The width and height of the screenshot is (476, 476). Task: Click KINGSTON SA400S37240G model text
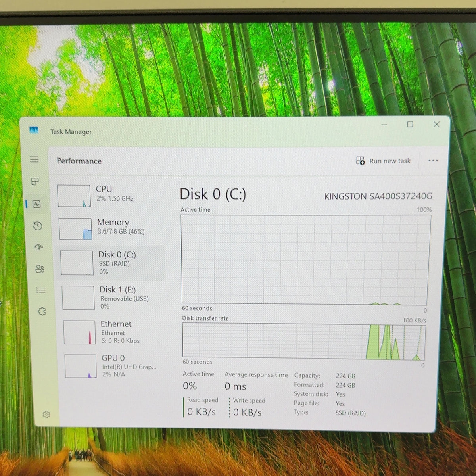click(x=378, y=196)
